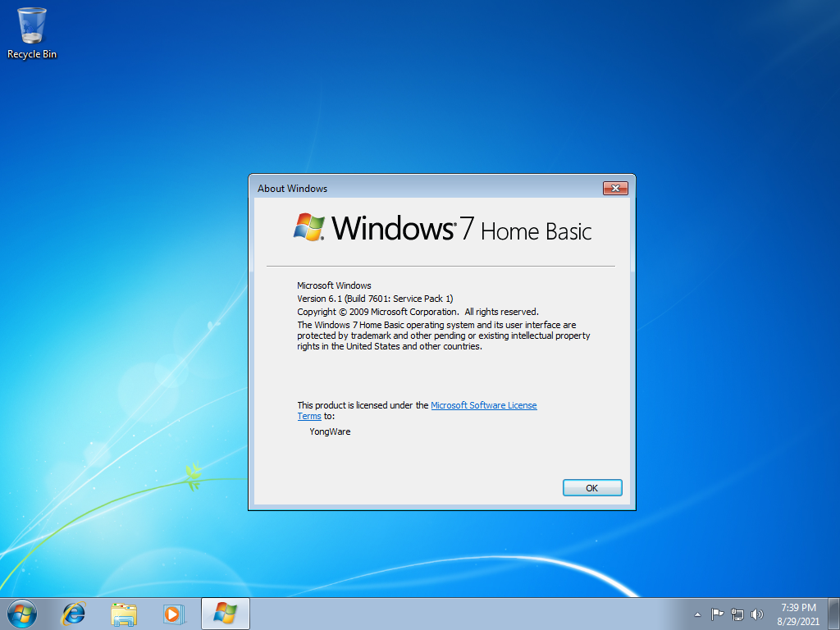Click the About Windows title bar text
This screenshot has width=840, height=630.
coord(293,189)
